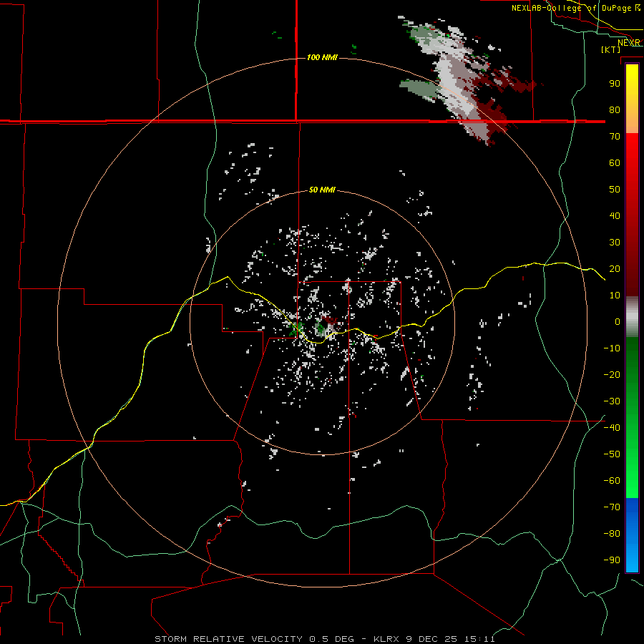Viewport: 644px width, 644px height.
Task: Click the NEXLAB-College of DuPage watermark text
Action: [575, 8]
